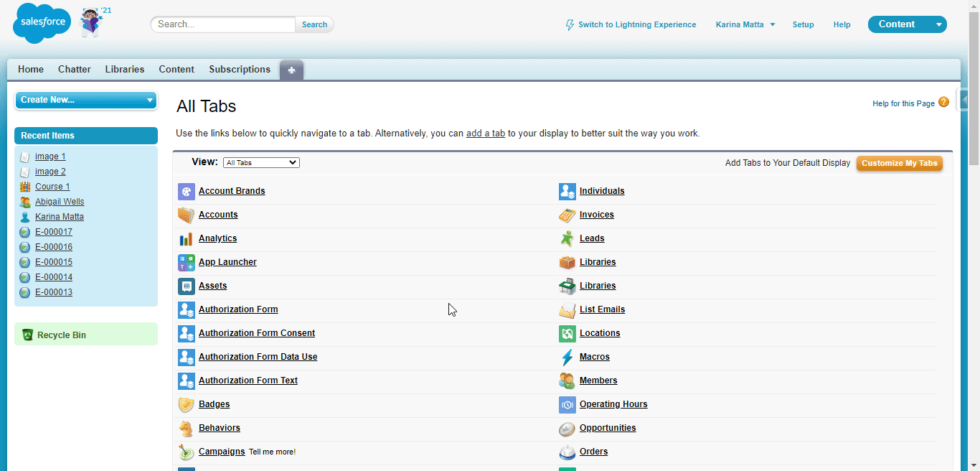Screen dimensions: 980x471
Task: Click the Lightning bolt icon beside Switch link
Action: [570, 24]
